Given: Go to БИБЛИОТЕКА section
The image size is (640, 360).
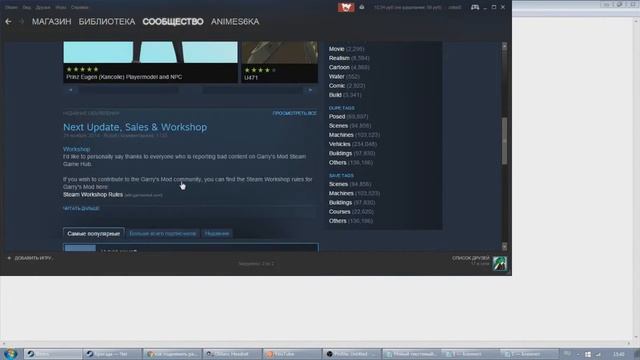Looking at the screenshot, I should point(107,22).
